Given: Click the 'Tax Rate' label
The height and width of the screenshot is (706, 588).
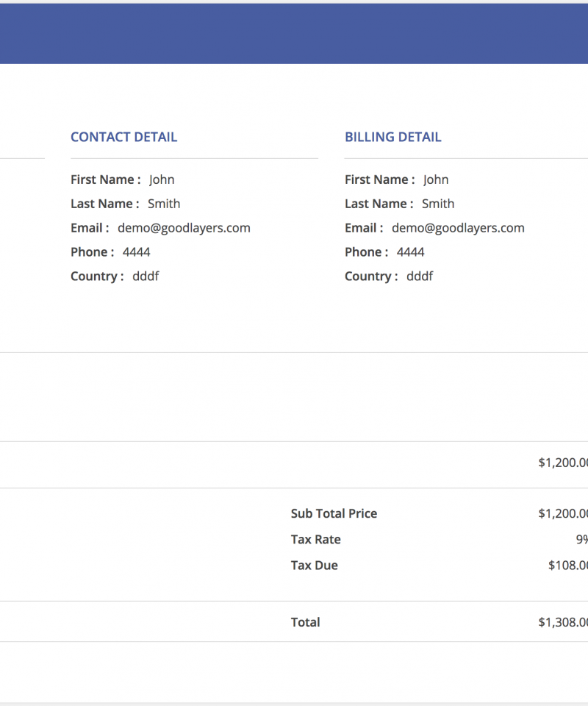Looking at the screenshot, I should pyautogui.click(x=315, y=539).
